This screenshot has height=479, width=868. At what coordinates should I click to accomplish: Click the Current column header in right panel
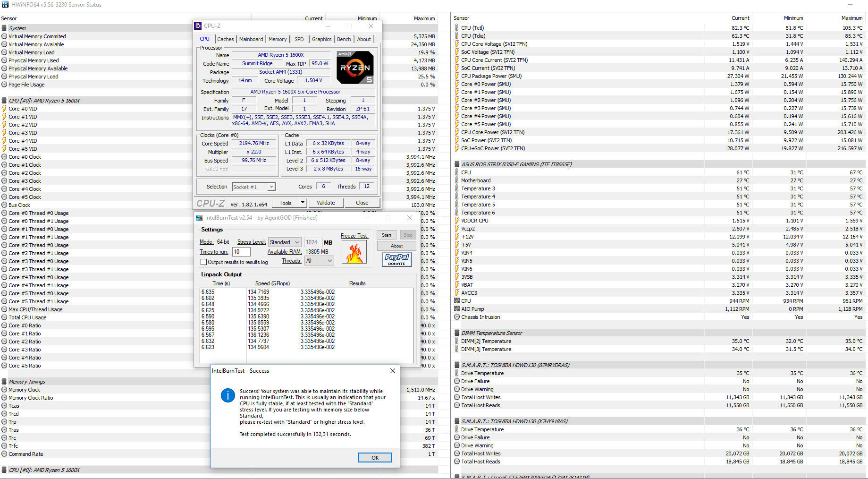[740, 18]
